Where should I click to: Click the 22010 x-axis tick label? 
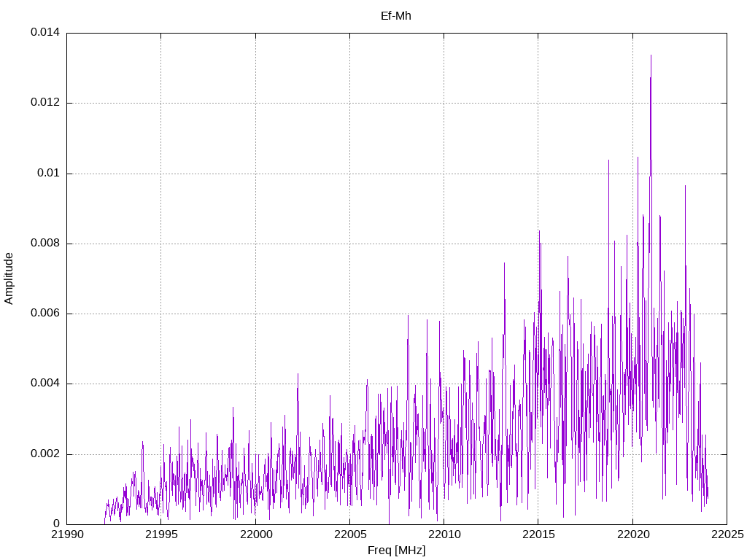[x=444, y=534]
